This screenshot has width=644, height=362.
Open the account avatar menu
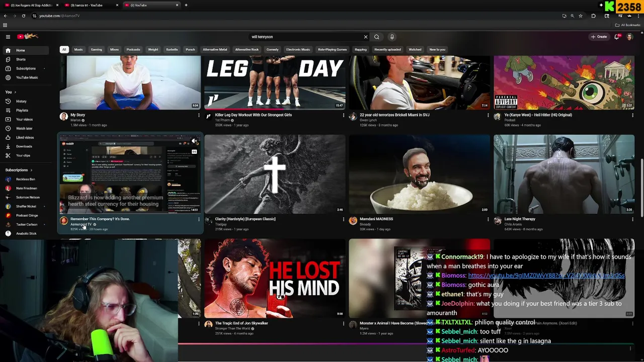[629, 37]
